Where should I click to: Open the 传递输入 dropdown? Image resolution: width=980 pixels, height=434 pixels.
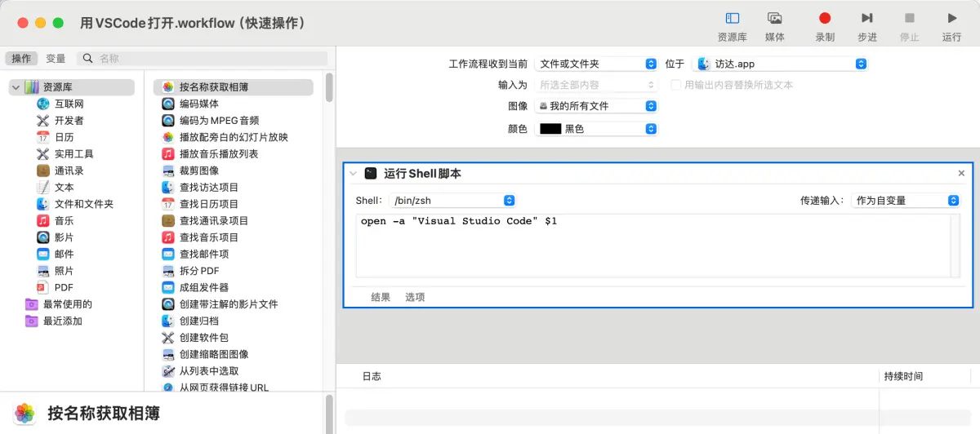(x=905, y=201)
